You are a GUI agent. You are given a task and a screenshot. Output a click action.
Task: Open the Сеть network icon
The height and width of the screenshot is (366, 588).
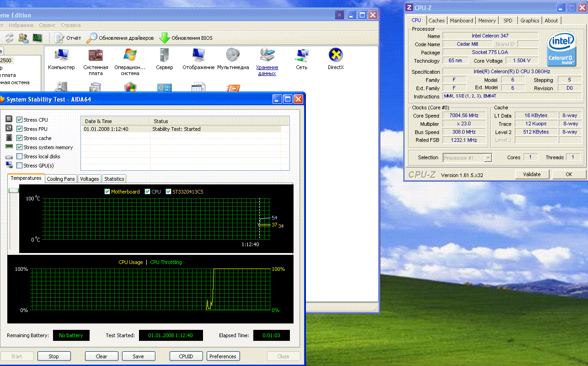(301, 56)
